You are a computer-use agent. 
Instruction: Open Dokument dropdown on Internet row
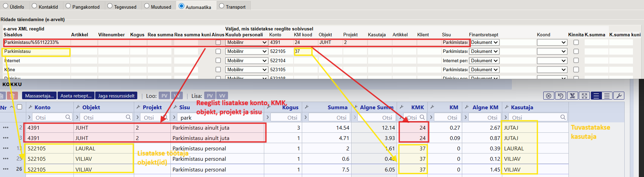point(484,60)
